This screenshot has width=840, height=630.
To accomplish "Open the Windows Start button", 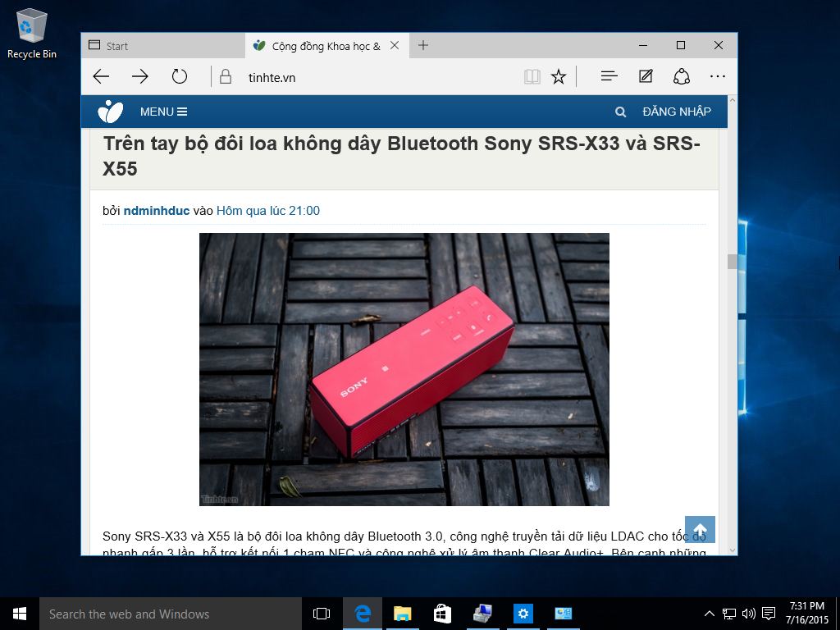I will pos(20,614).
